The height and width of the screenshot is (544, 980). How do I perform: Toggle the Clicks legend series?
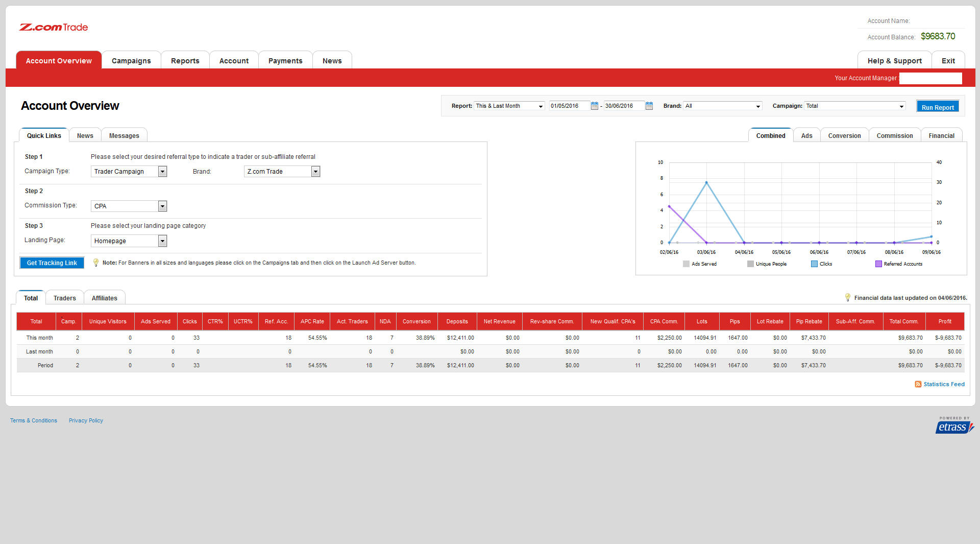[x=814, y=264]
